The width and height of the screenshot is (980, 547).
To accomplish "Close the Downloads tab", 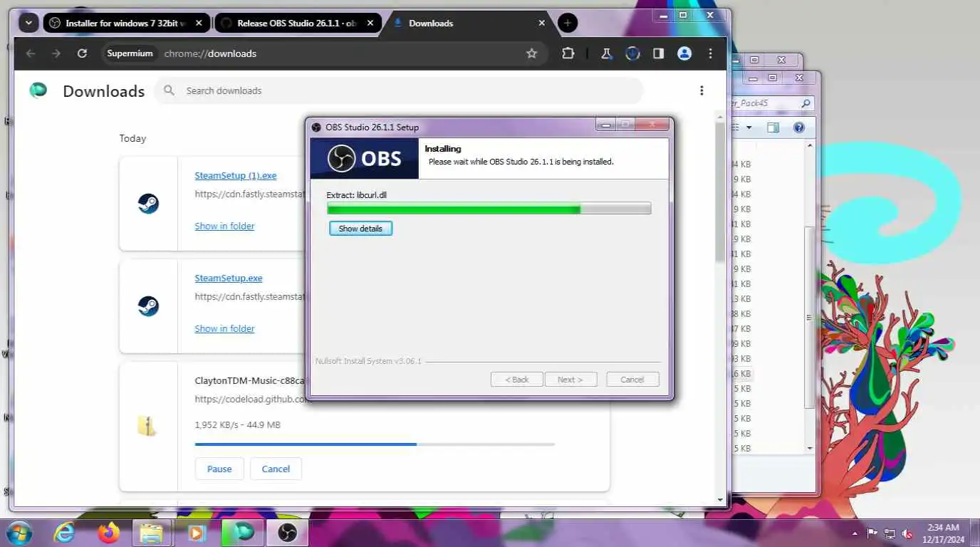I will pos(541,23).
